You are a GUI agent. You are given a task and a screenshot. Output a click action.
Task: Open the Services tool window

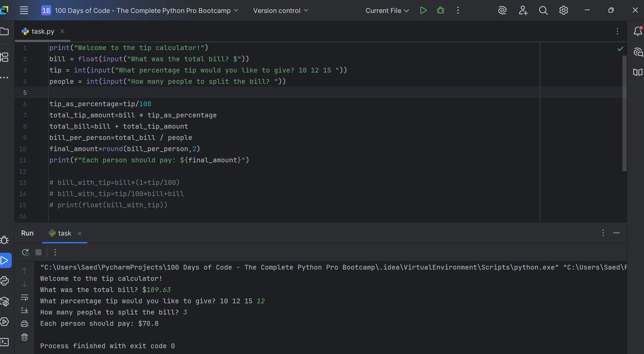tap(4, 322)
